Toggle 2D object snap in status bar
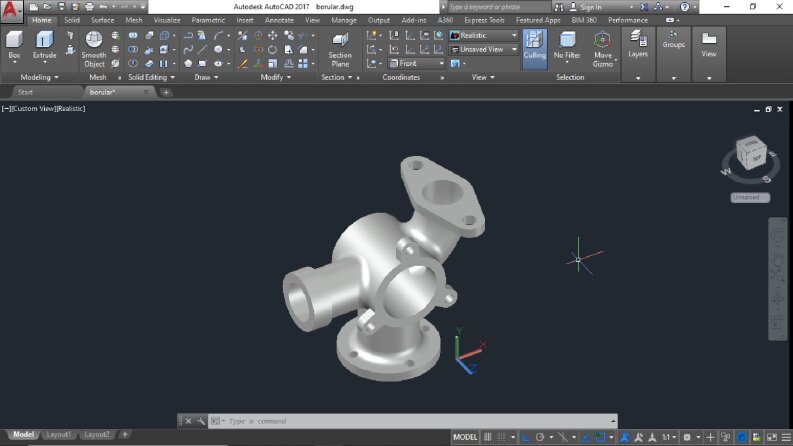The width and height of the screenshot is (793, 446). [x=600, y=437]
